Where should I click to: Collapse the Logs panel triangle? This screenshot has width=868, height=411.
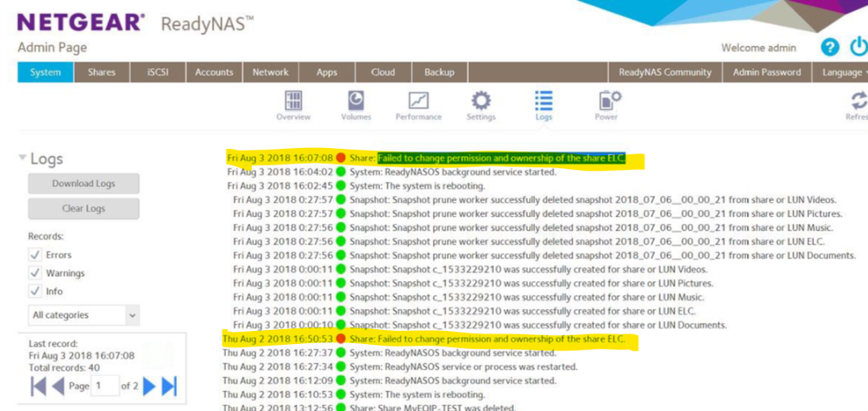pos(22,158)
